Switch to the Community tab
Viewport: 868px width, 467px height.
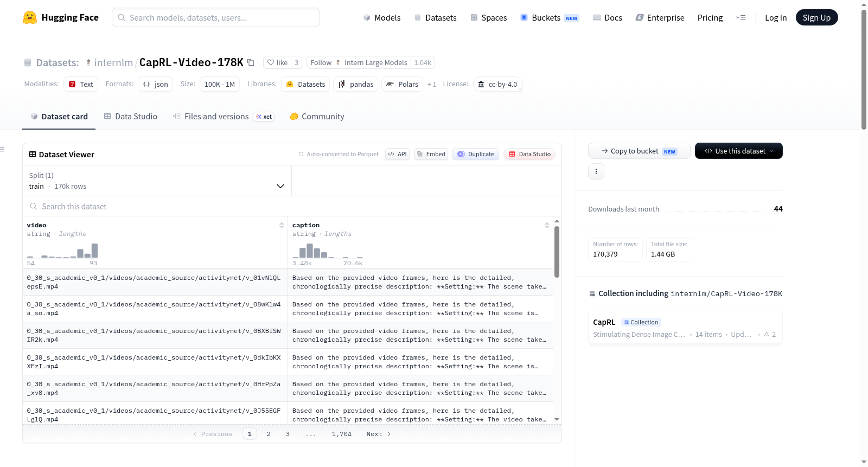(x=317, y=117)
